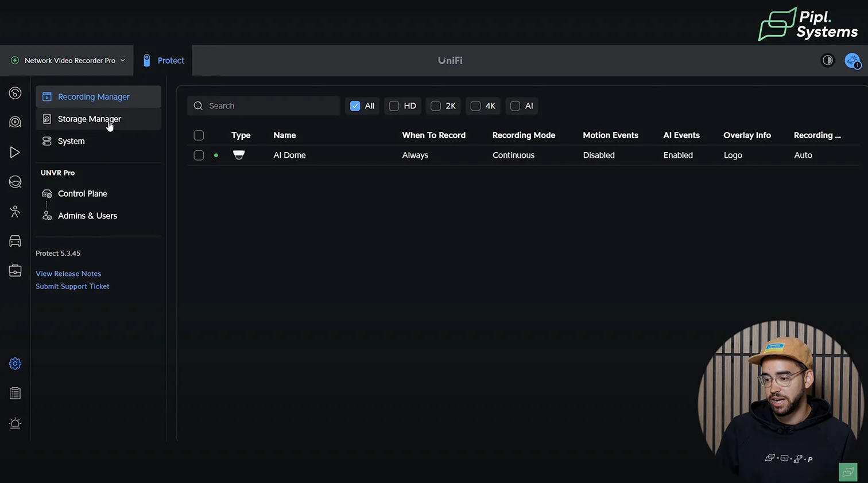Switch to the Protect tab

[163, 60]
